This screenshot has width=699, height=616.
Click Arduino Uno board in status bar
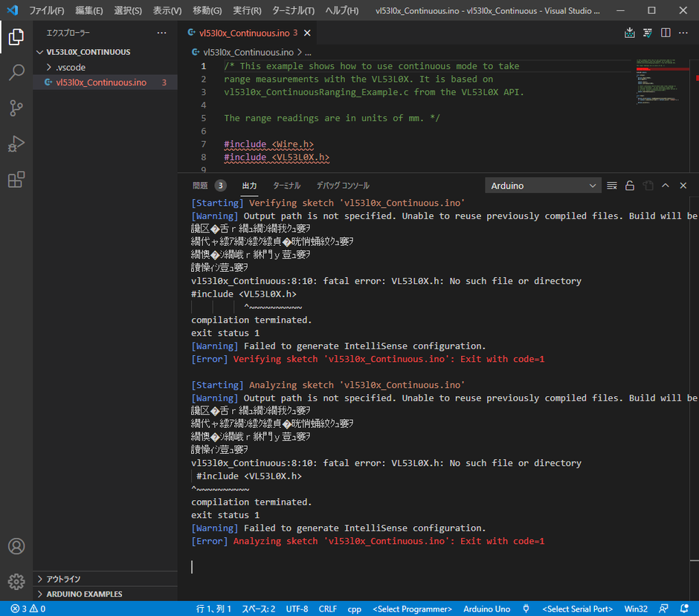coord(487,609)
